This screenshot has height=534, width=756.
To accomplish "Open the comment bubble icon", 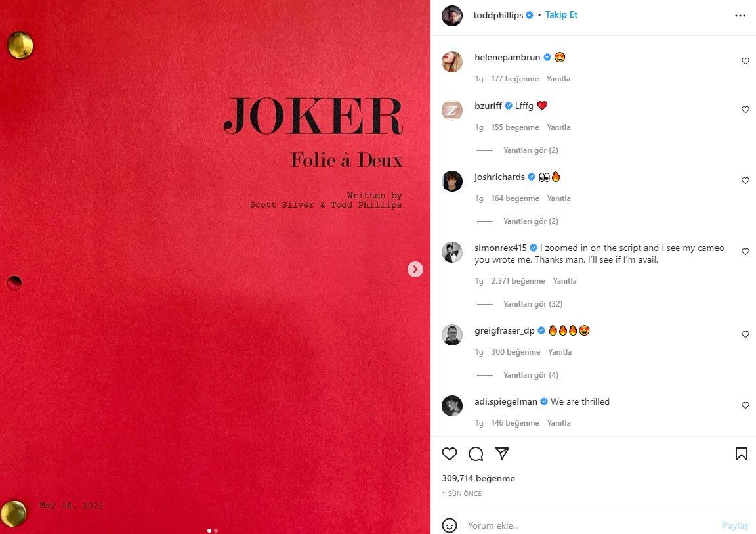I will 476,453.
